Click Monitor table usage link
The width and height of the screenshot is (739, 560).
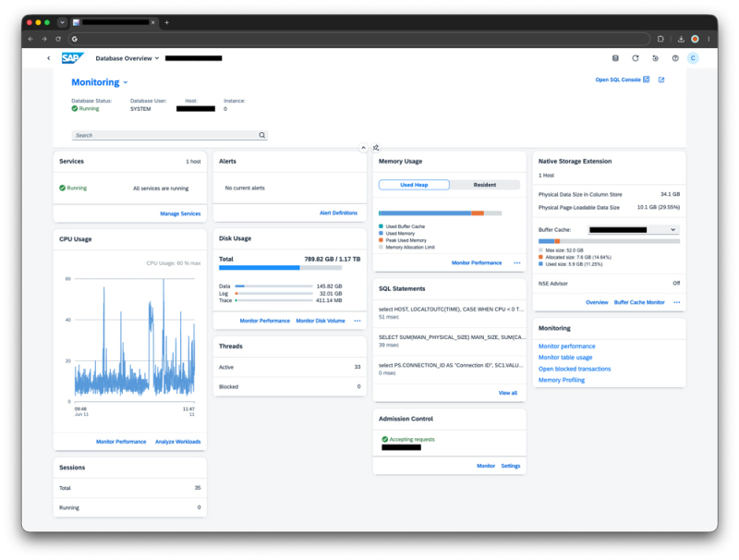[x=565, y=358]
